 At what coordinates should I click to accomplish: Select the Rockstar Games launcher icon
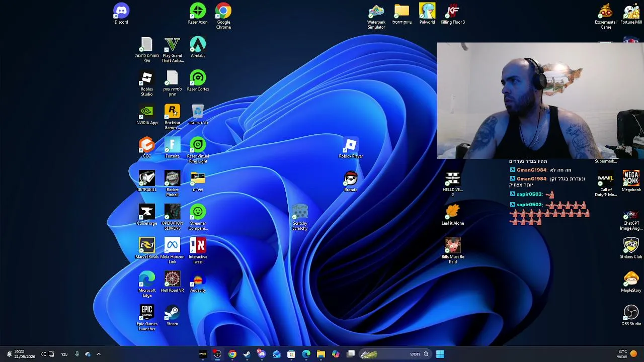tap(172, 117)
